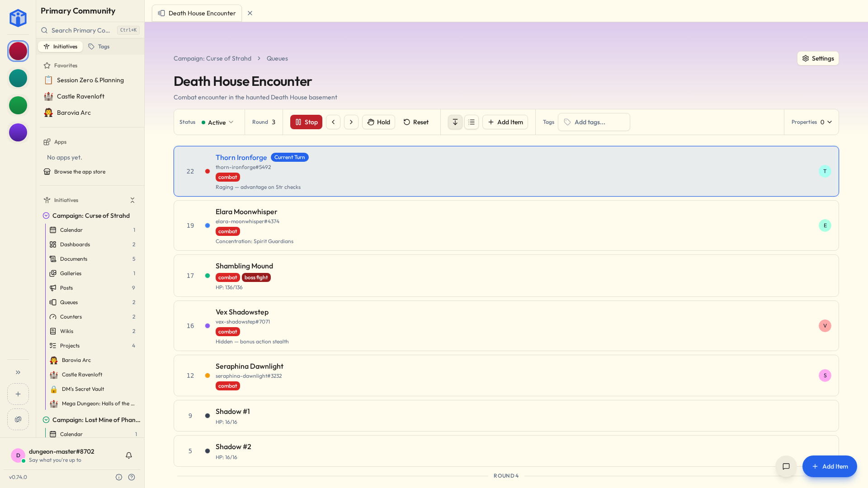Add a new community plus icon

[x=18, y=394]
